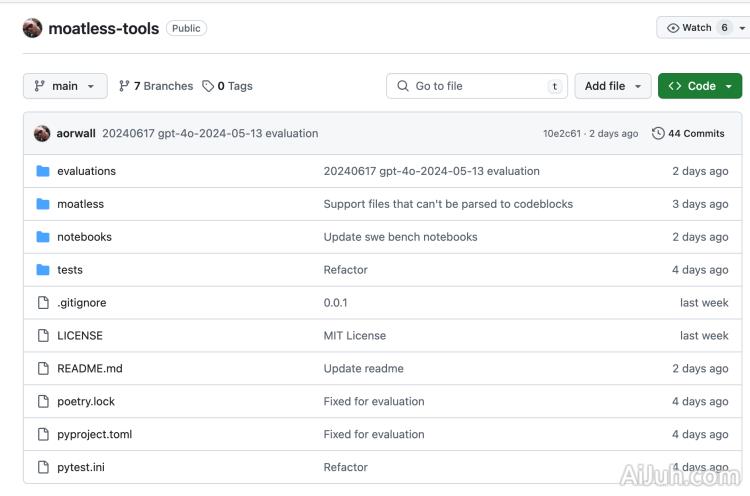The width and height of the screenshot is (750, 496).
Task: Click the notebooks folder icon
Action: tap(43, 237)
